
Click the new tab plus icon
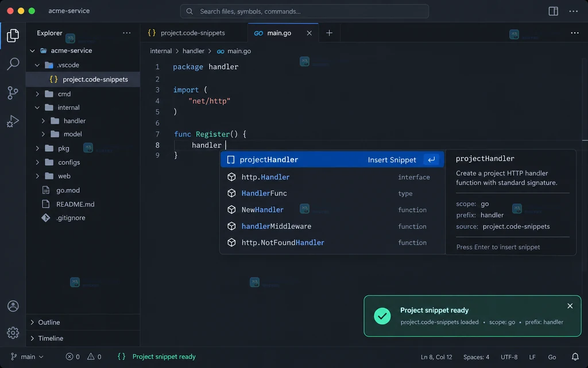(329, 33)
